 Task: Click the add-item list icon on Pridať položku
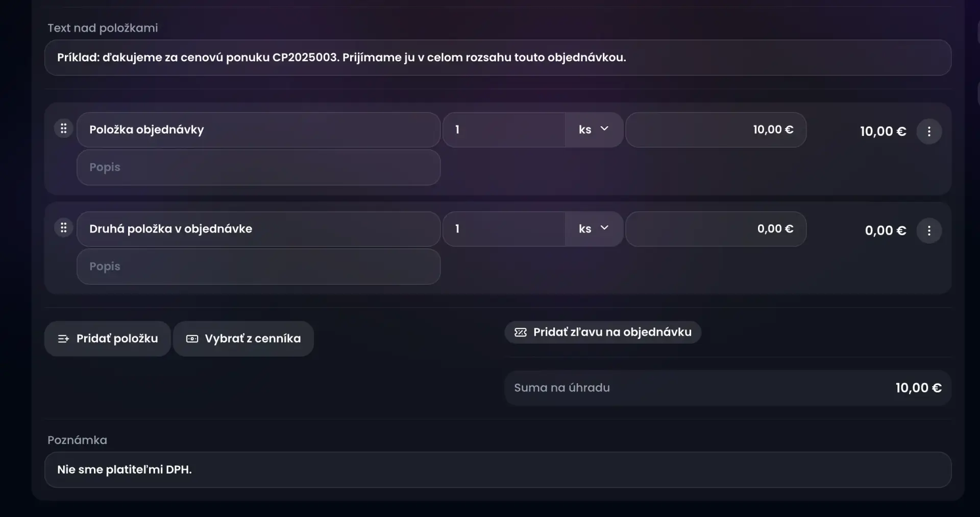point(63,339)
